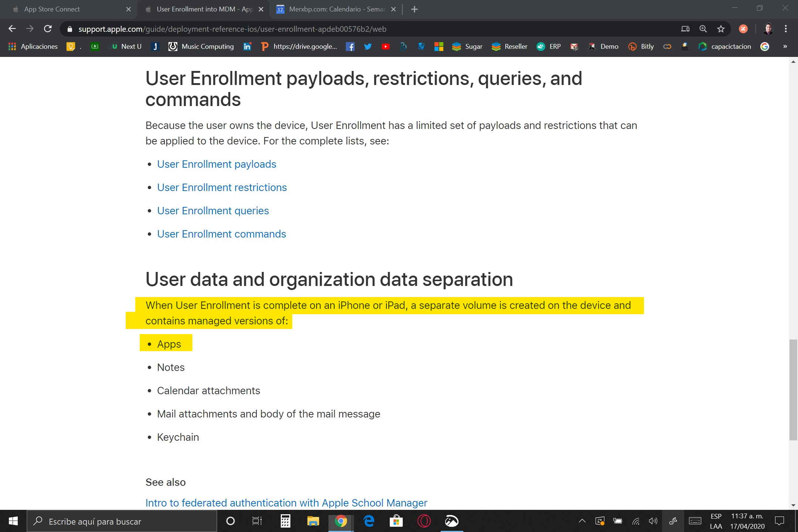Open the Windows taskbar search box
The height and width of the screenshot is (532, 798).
point(122,521)
